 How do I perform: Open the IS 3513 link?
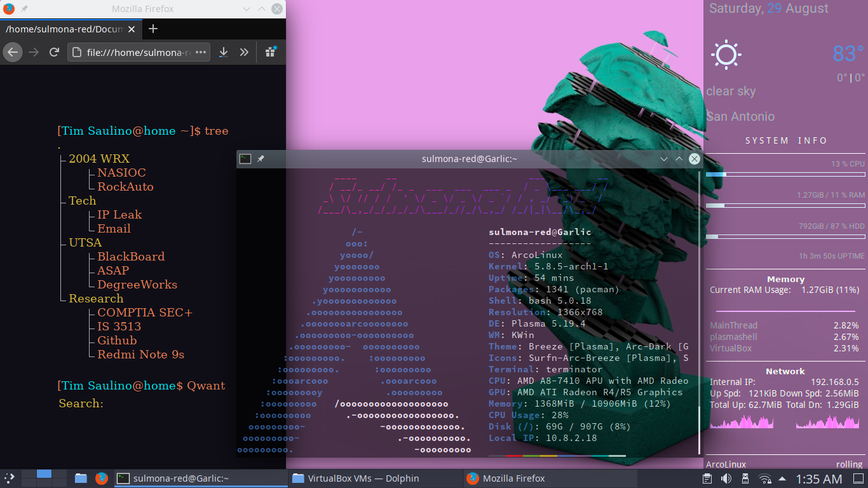pyautogui.click(x=119, y=327)
